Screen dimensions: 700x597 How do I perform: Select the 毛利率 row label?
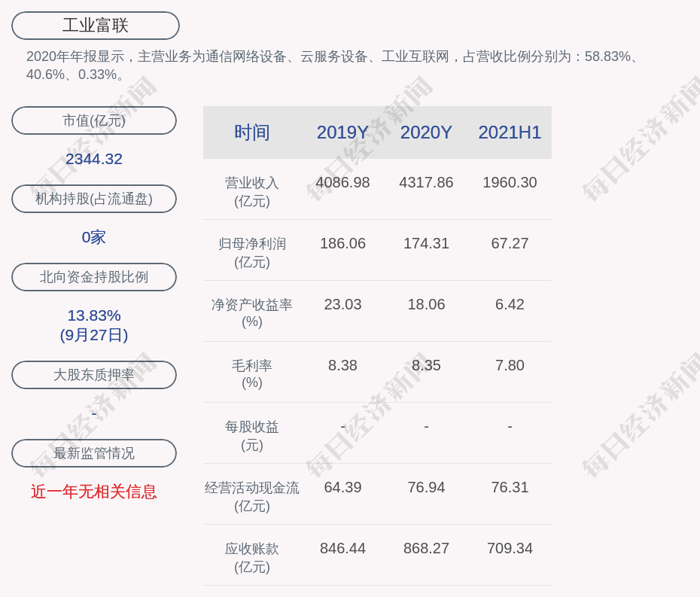pyautogui.click(x=252, y=374)
